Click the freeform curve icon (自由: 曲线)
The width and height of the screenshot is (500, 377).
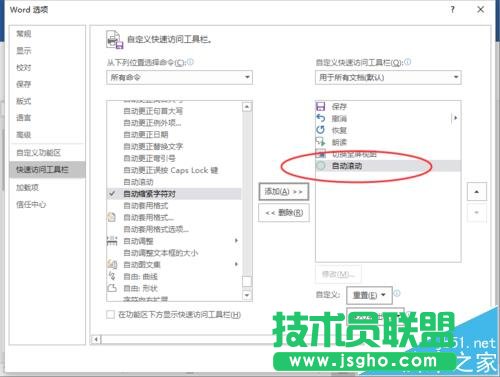coord(112,276)
